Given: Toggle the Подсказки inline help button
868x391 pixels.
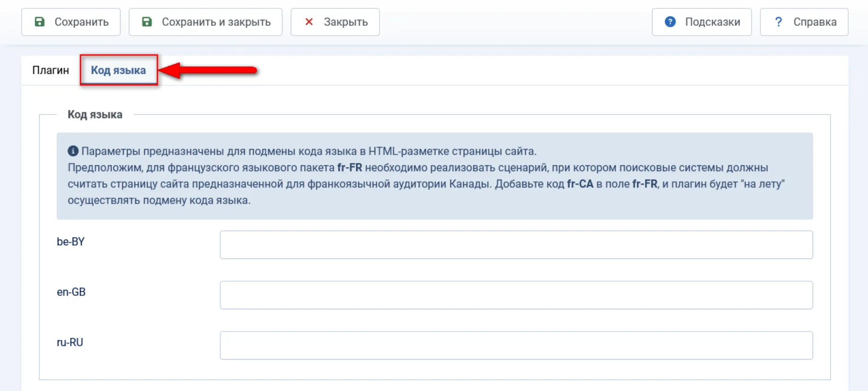Looking at the screenshot, I should 701,22.
